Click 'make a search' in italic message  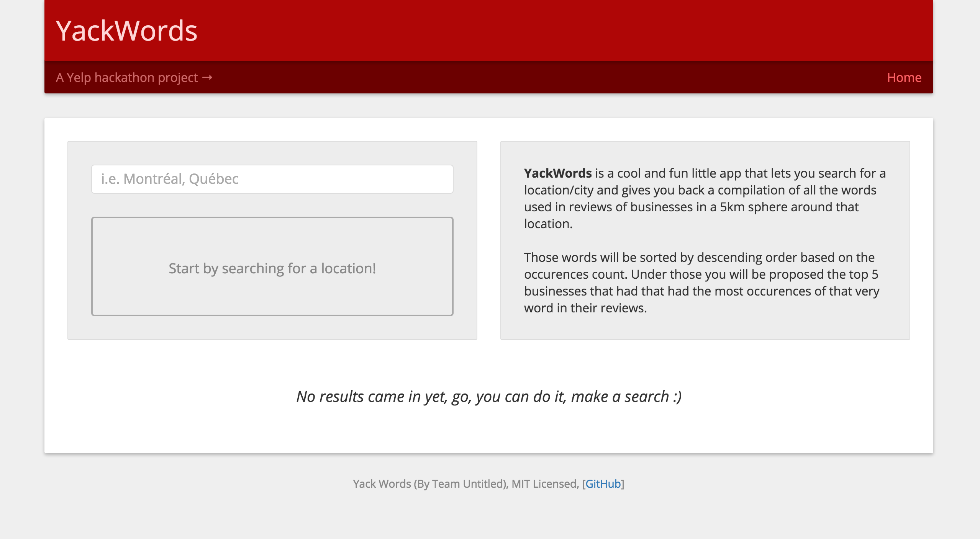tap(620, 397)
